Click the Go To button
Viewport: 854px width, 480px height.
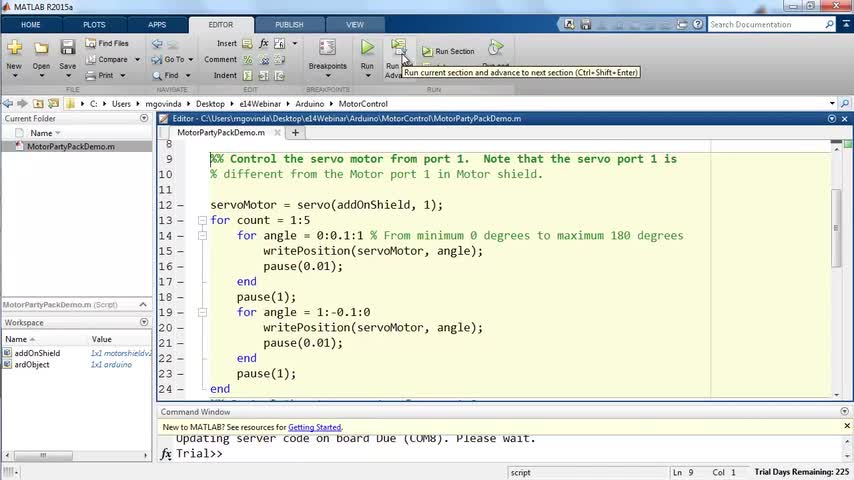pyautogui.click(x=168, y=59)
